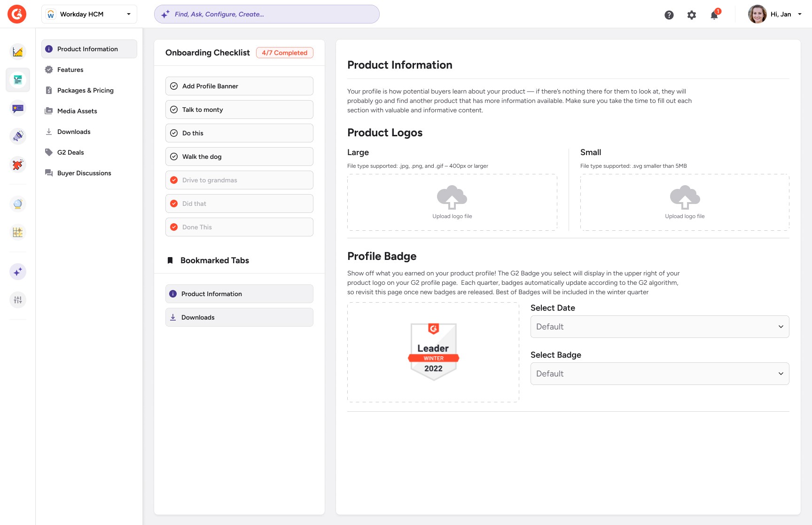Open the sliders settings sidebar icon
This screenshot has height=525, width=812.
(x=18, y=300)
